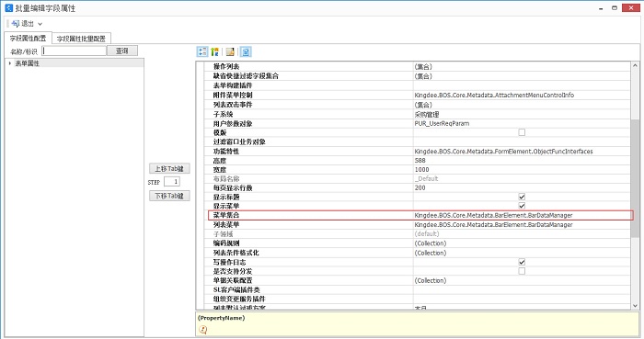The height and width of the screenshot is (339, 644).
Task: Click the rows-per-page value 200
Action: click(420, 187)
